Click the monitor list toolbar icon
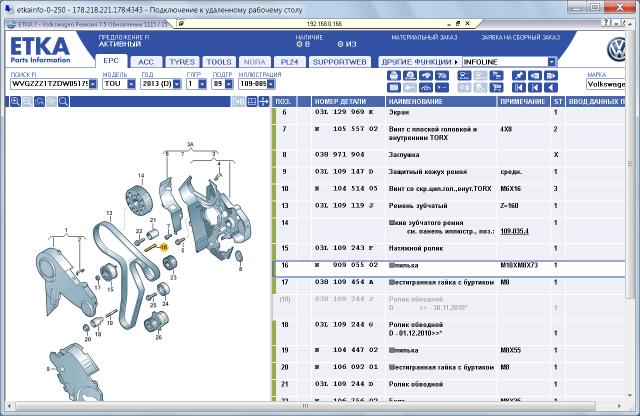The width and height of the screenshot is (640, 416). point(464,75)
